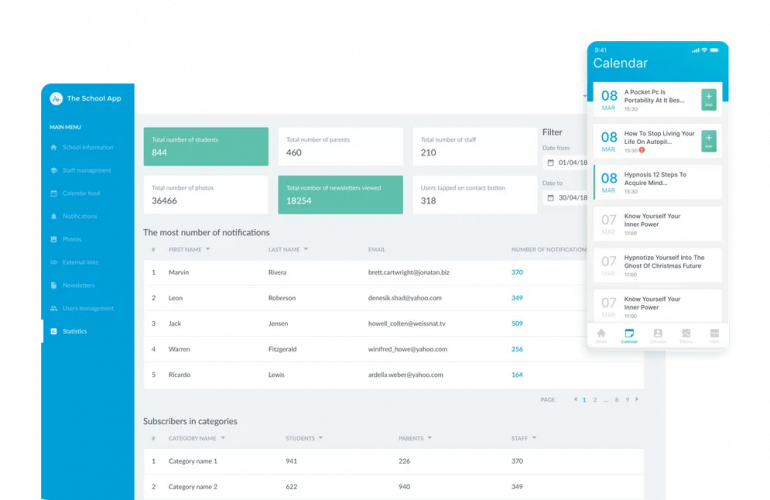Click Warren's notification count 256
Viewport: 770px width, 500px height.
coord(517,349)
